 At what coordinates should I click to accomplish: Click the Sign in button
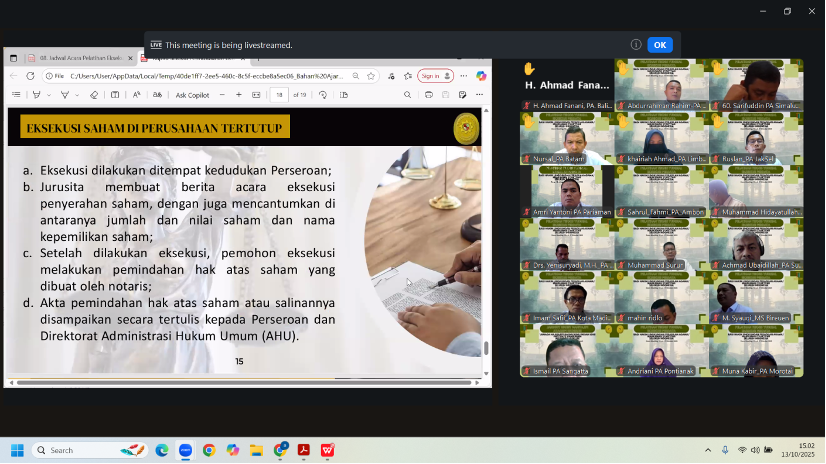[432, 76]
